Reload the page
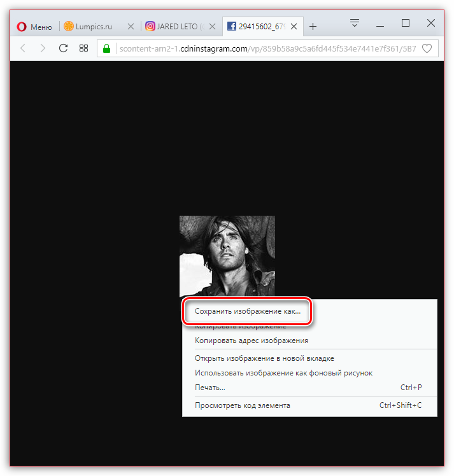 coord(63,48)
